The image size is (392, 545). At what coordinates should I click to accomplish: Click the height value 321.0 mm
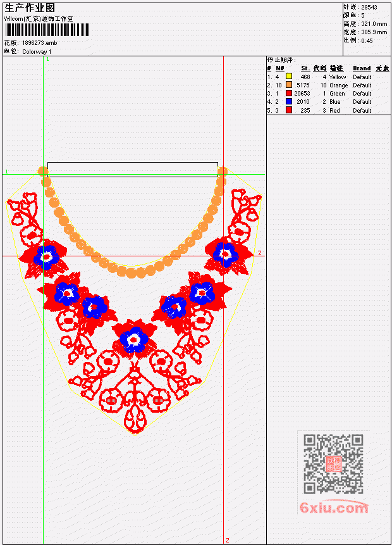(374, 24)
